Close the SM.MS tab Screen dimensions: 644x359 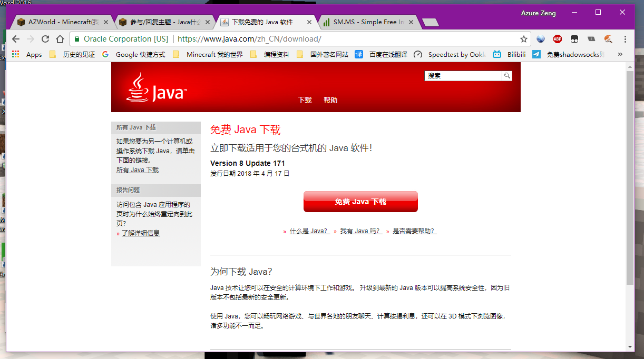pos(411,22)
